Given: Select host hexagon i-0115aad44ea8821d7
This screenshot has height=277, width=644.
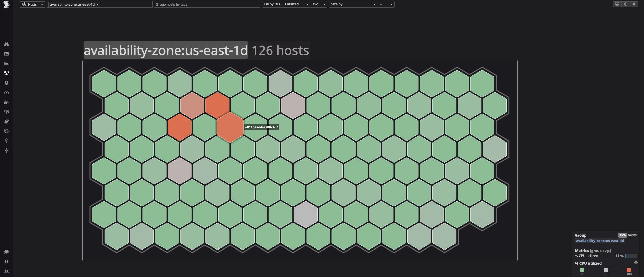Looking at the screenshot, I should pyautogui.click(x=230, y=127).
